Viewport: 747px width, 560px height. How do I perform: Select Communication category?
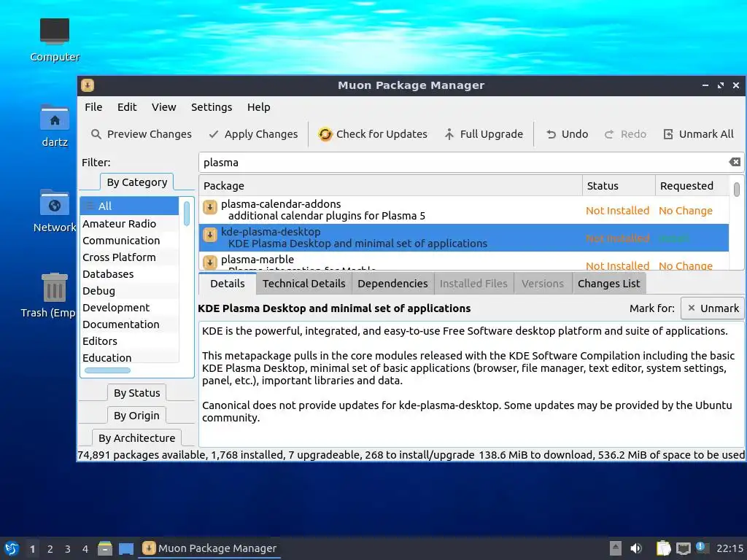coord(130,241)
